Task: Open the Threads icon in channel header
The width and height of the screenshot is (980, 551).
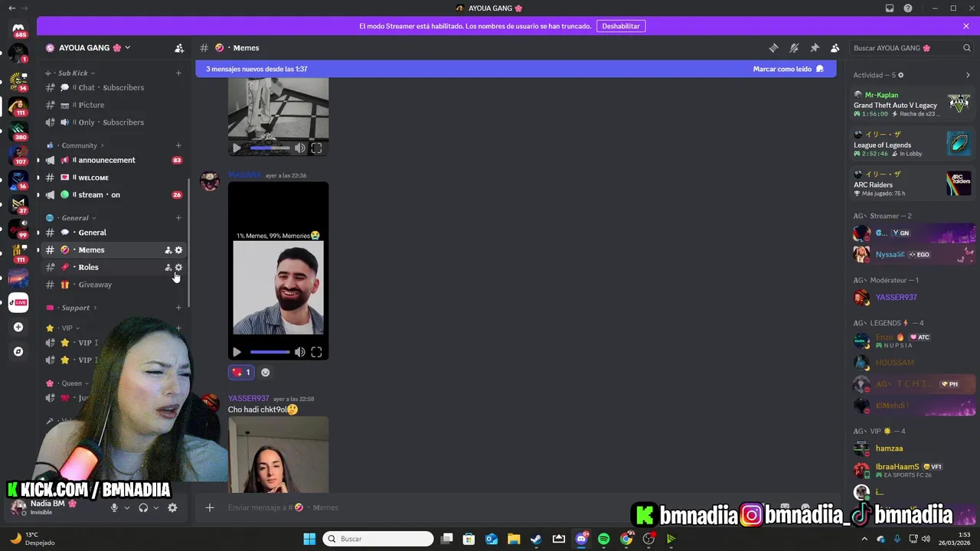Action: (x=773, y=47)
